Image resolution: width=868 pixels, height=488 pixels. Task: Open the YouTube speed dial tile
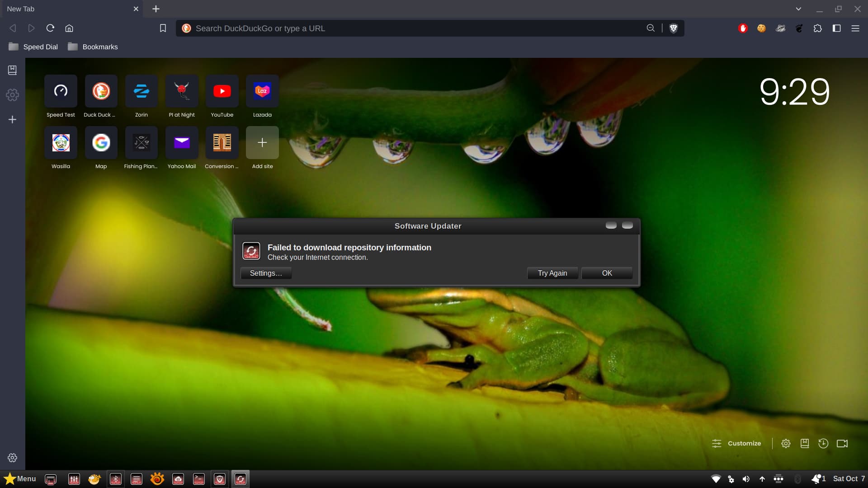[222, 91]
